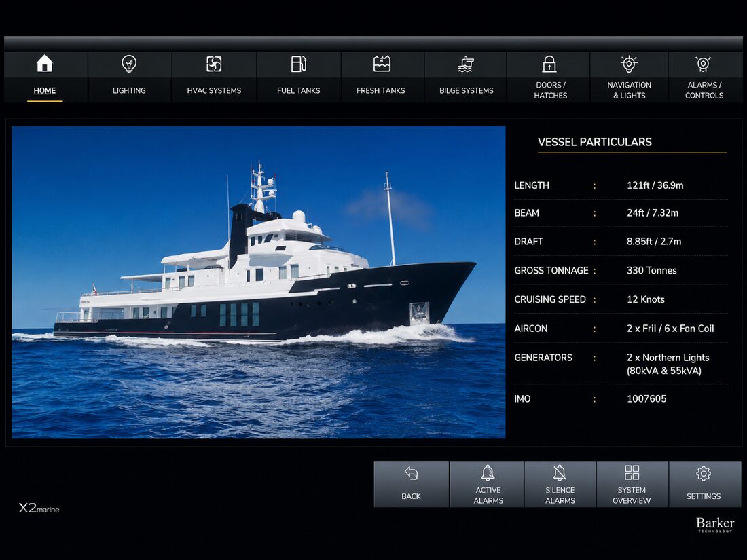Image resolution: width=747 pixels, height=560 pixels.
Task: Click draft value 8.85ft / 2.7m
Action: pos(654,242)
